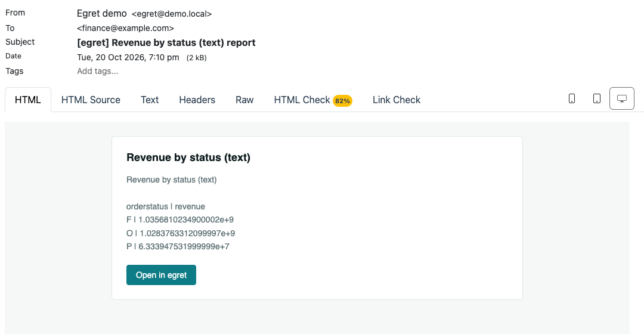Open the Link Check tab
Viewport: 644px width, 334px height.
(x=397, y=100)
